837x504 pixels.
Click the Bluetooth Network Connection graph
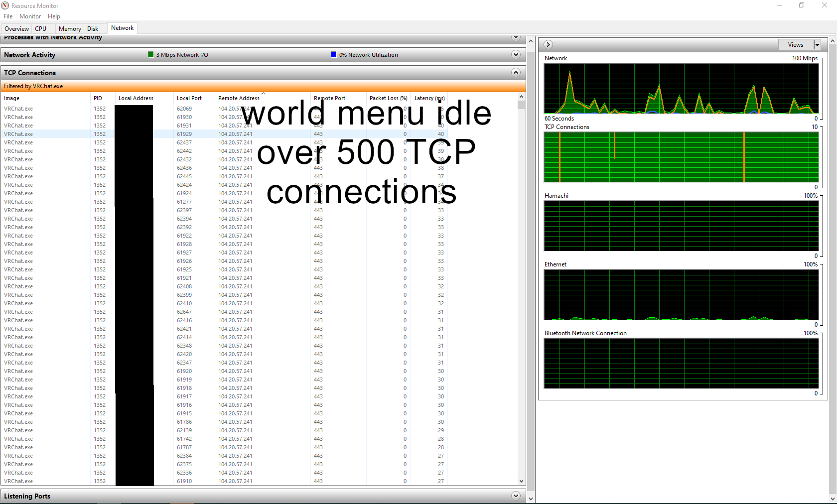681,364
